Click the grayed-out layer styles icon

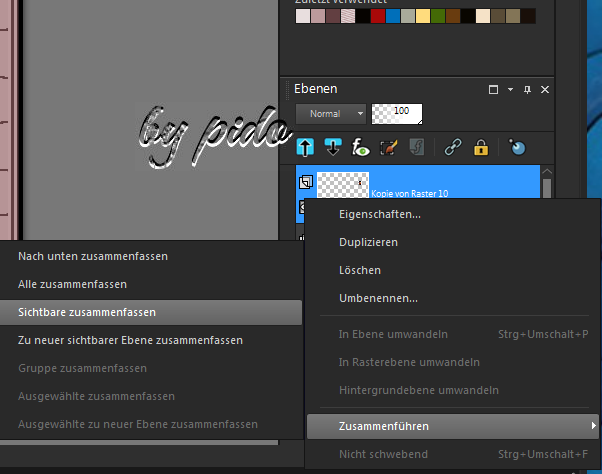[x=417, y=148]
